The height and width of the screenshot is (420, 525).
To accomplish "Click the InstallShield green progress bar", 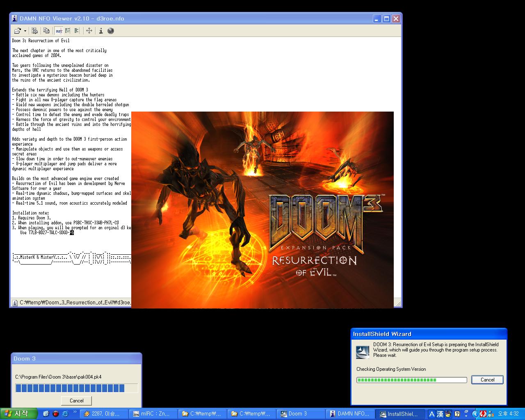I will click(411, 380).
